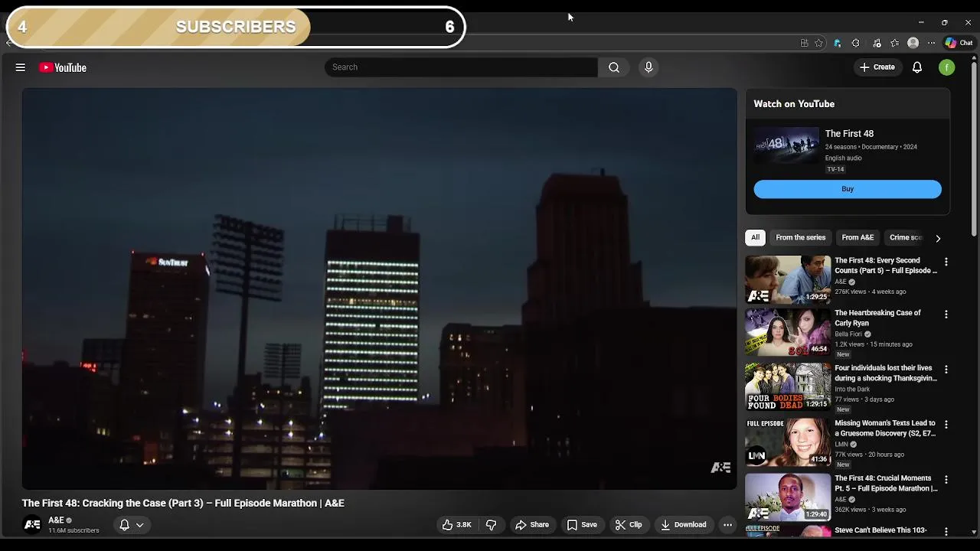Open Heartbreaking Case of Carly Ryan thumbnail
Image resolution: width=980 pixels, height=551 pixels.
tap(788, 332)
